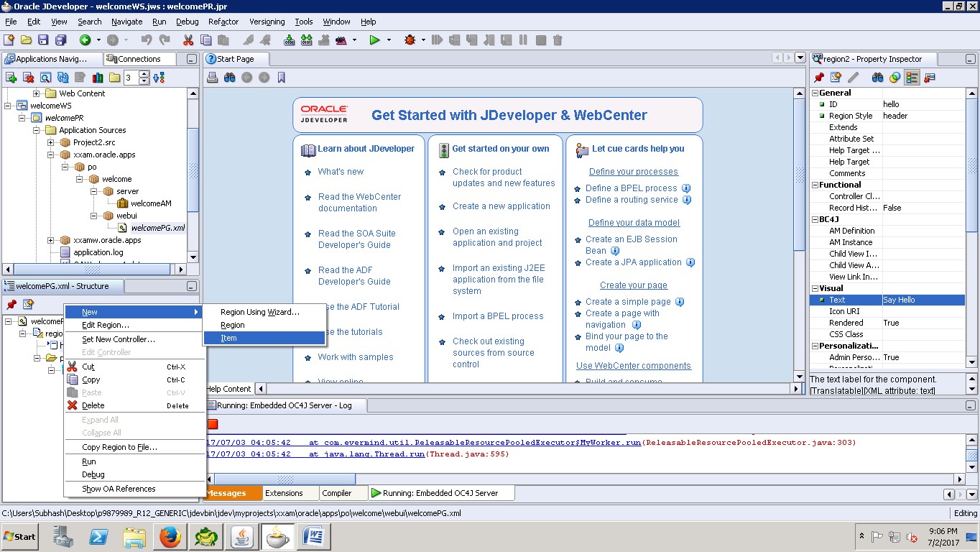Click the Text property value Say Hello

click(x=923, y=300)
